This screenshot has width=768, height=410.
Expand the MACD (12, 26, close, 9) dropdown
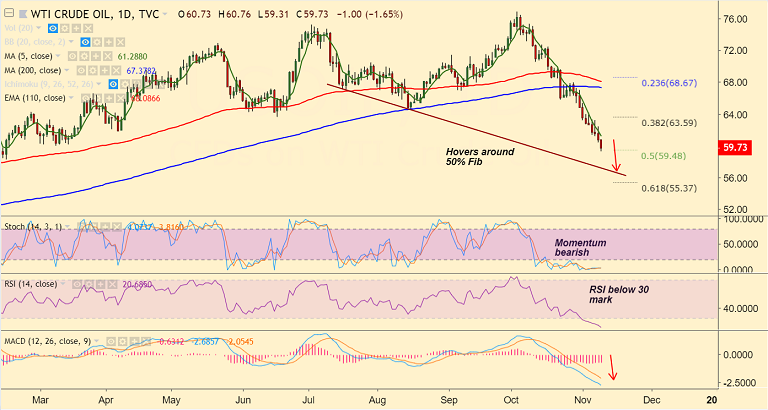point(96,341)
